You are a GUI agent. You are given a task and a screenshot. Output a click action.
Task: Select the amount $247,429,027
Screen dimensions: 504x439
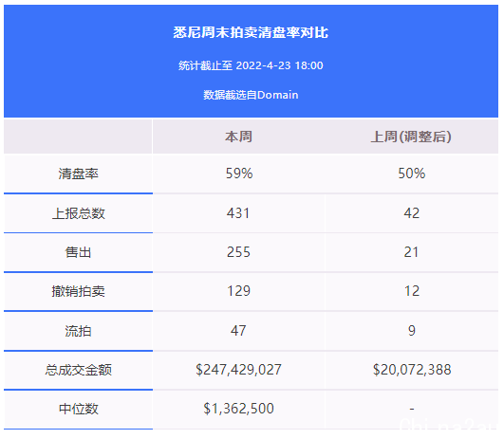coord(238,370)
